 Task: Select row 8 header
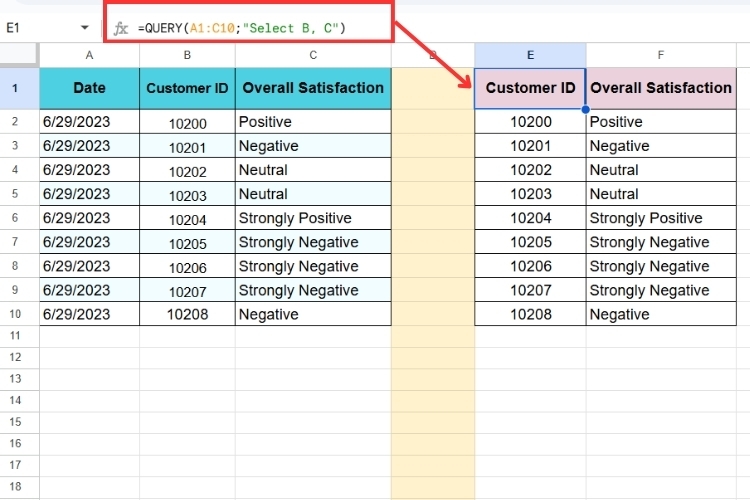pos(15,266)
